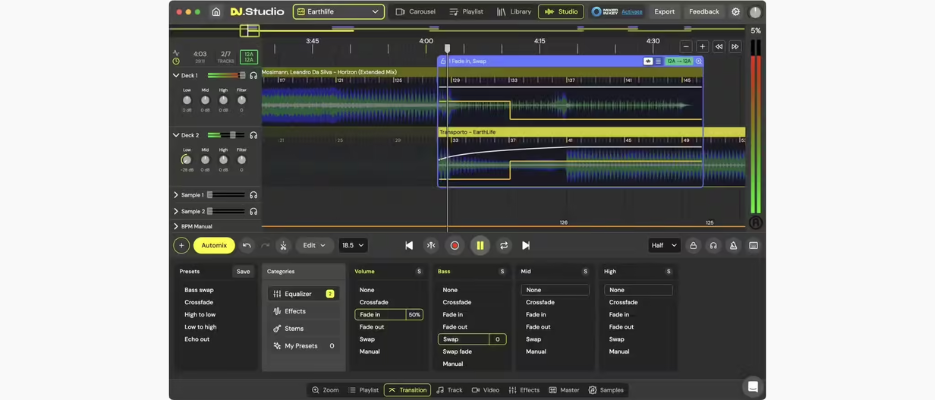The height and width of the screenshot is (400, 935).
Task: Click the Feedback button
Action: [704, 11]
